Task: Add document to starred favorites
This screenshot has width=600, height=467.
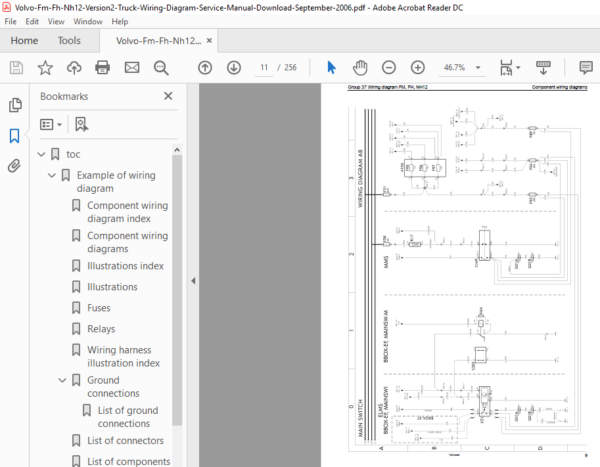Action: 45,68
